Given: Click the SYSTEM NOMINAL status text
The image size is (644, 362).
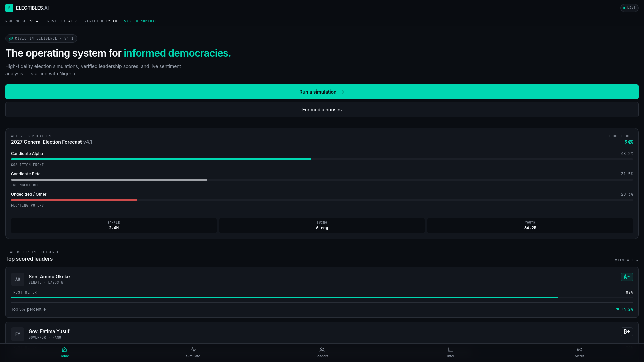Looking at the screenshot, I should coord(141,21).
